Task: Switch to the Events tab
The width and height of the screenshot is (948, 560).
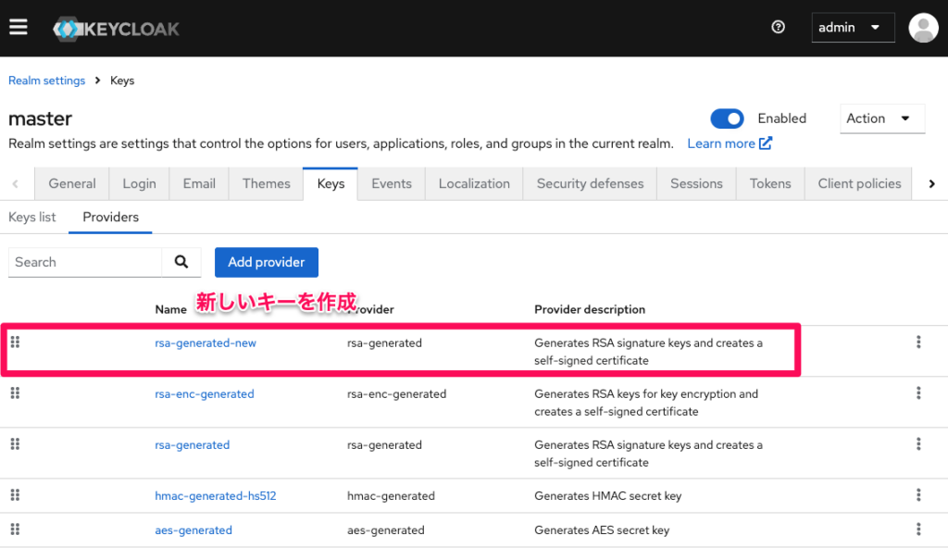Action: coord(391,183)
